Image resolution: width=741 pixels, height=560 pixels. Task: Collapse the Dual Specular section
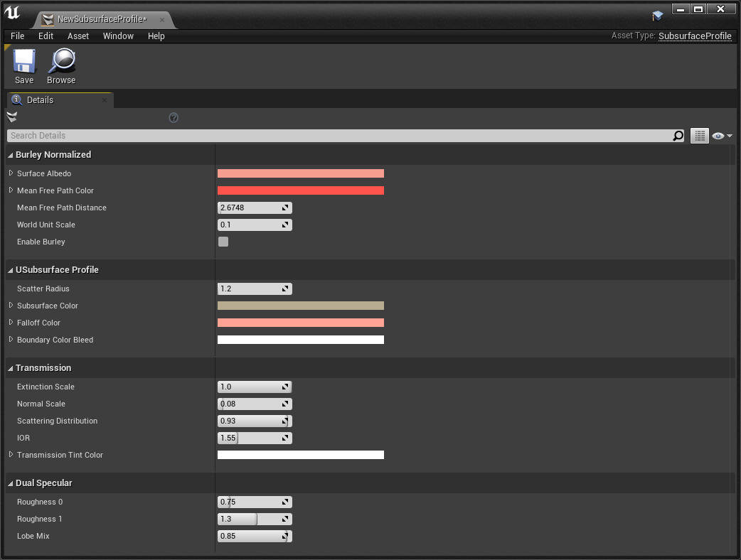tap(11, 484)
